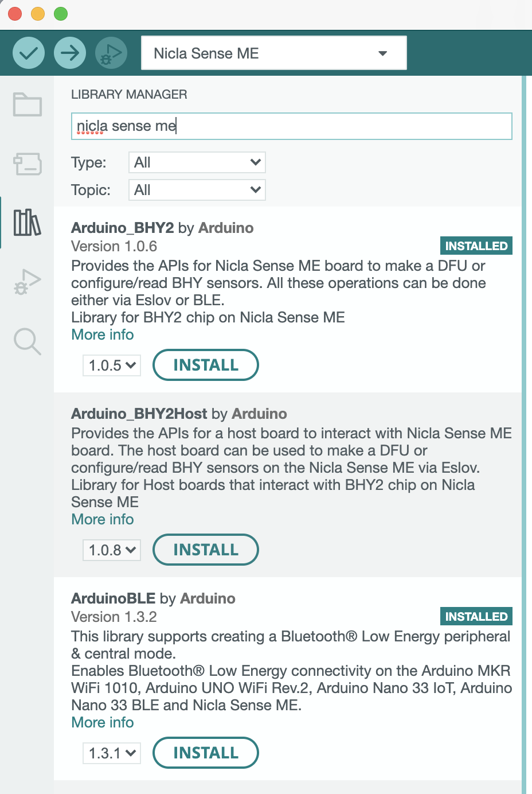Install ArduinoBLE version 1.3.1
The height and width of the screenshot is (794, 532).
click(205, 753)
